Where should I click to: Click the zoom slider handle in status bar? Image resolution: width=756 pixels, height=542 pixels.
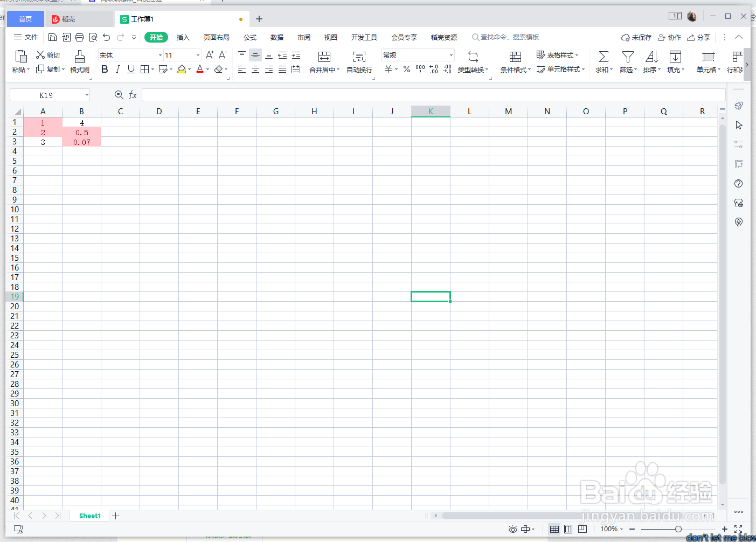pos(678,529)
